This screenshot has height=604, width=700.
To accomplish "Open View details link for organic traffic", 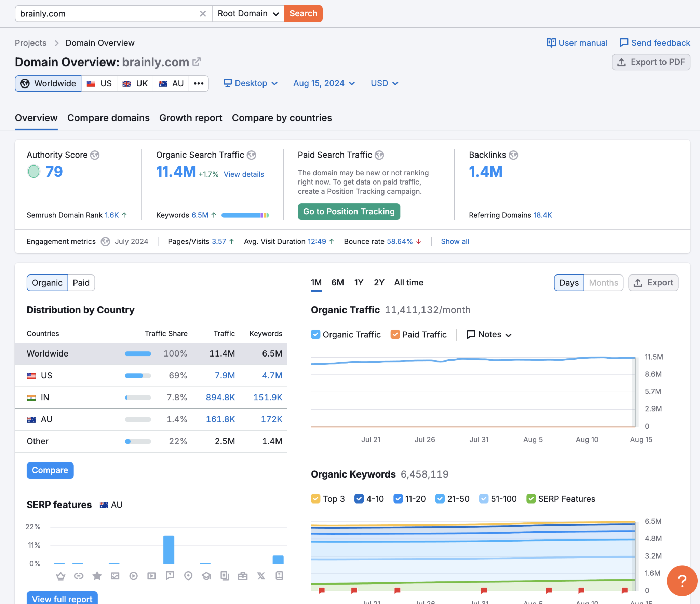I will point(244,174).
